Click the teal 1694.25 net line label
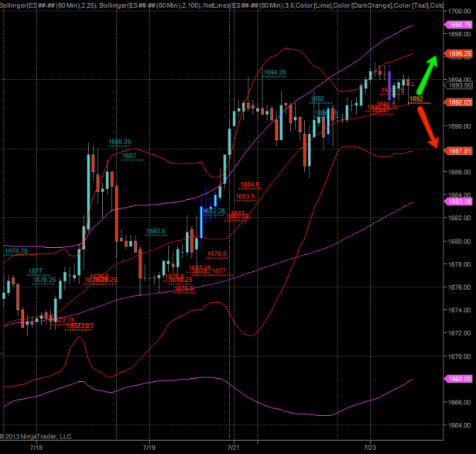This screenshot has height=454, width=476. coord(274,72)
